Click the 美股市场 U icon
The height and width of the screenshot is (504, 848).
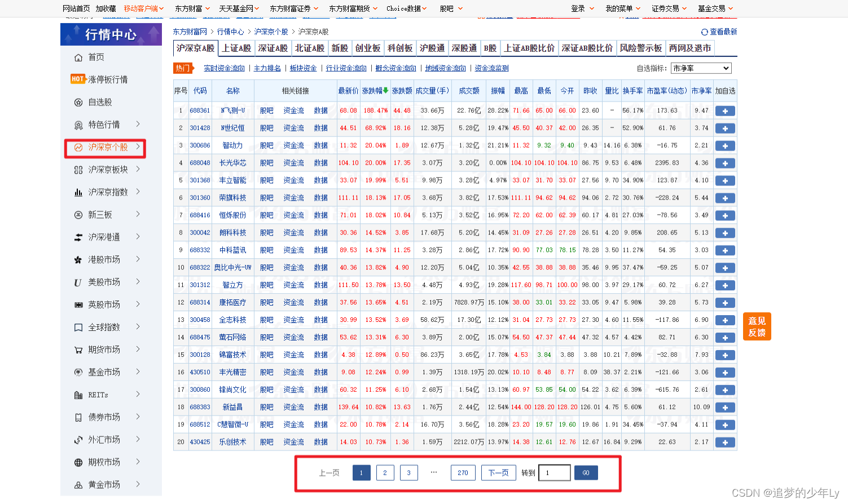click(78, 282)
